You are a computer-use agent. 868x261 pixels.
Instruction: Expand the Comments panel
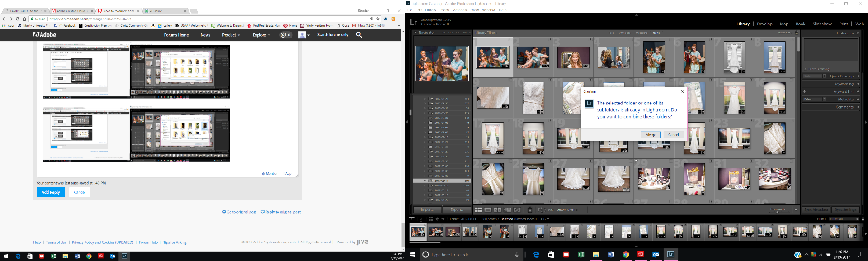click(x=858, y=107)
